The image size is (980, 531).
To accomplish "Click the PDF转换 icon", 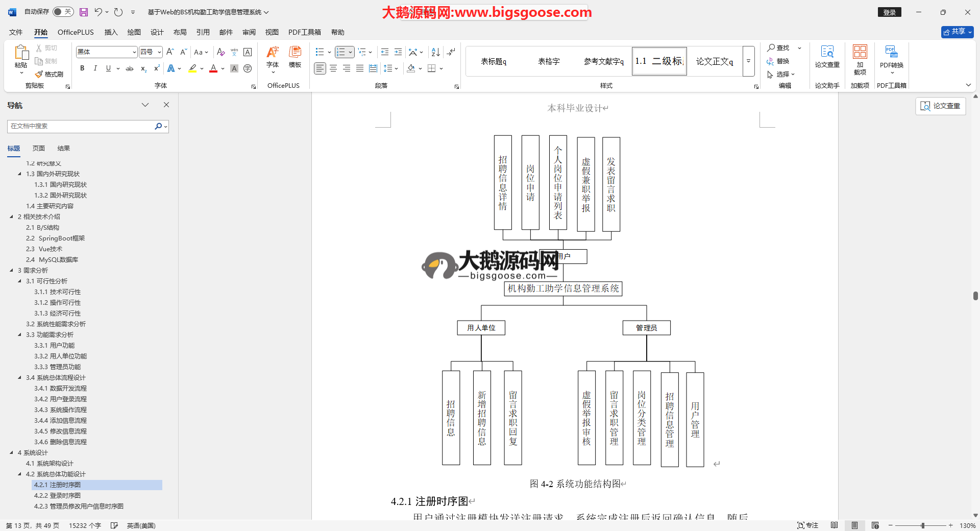I will 891,56.
